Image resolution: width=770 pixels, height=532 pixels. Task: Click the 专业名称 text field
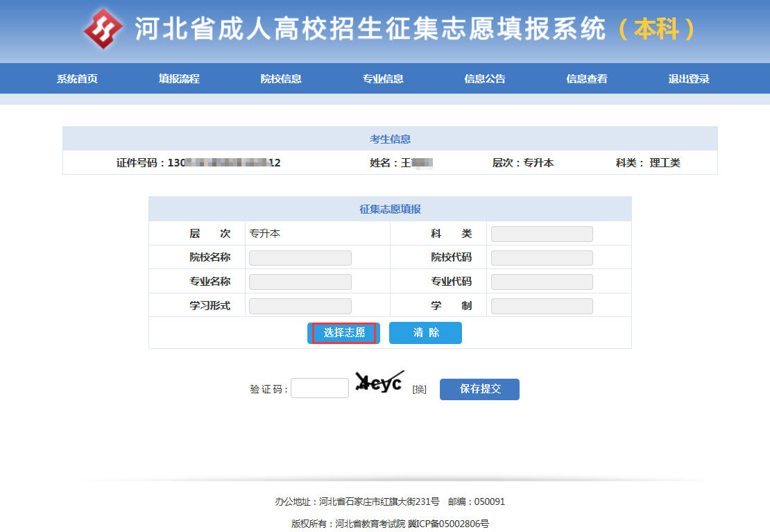point(300,282)
